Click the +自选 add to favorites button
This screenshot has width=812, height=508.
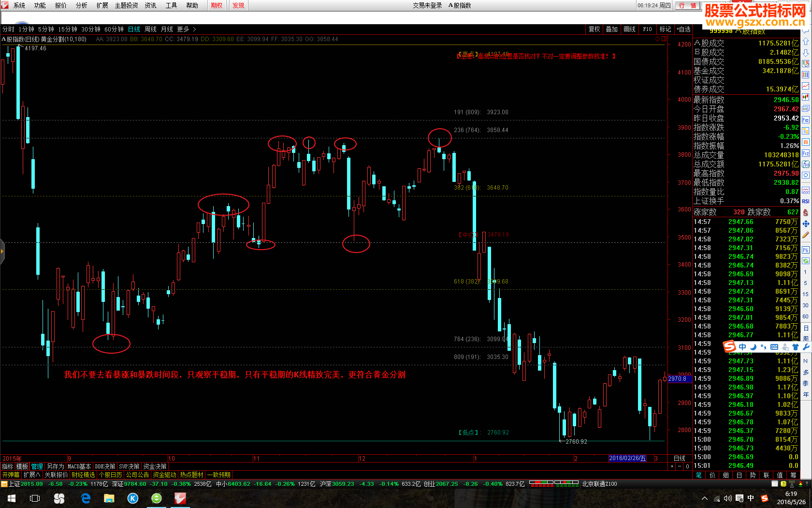pyautogui.click(x=683, y=29)
